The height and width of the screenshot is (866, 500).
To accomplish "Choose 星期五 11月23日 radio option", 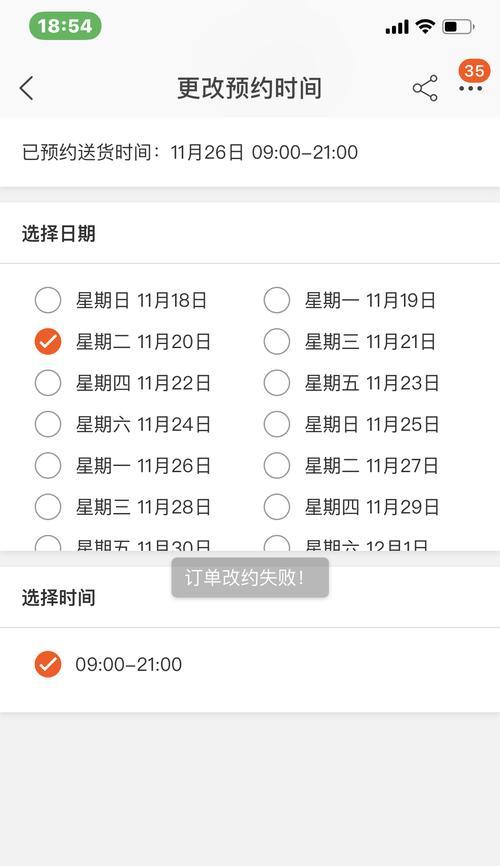I will click(x=277, y=383).
